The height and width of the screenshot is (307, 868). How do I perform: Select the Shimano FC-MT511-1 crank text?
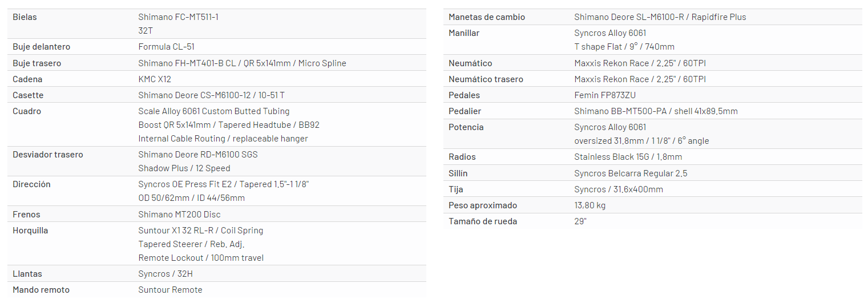(178, 17)
